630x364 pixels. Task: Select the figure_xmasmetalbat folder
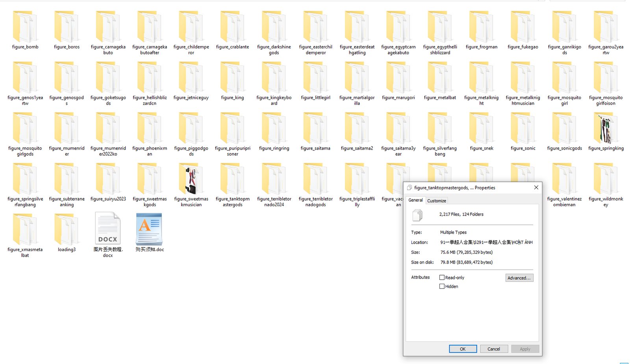[25, 229]
